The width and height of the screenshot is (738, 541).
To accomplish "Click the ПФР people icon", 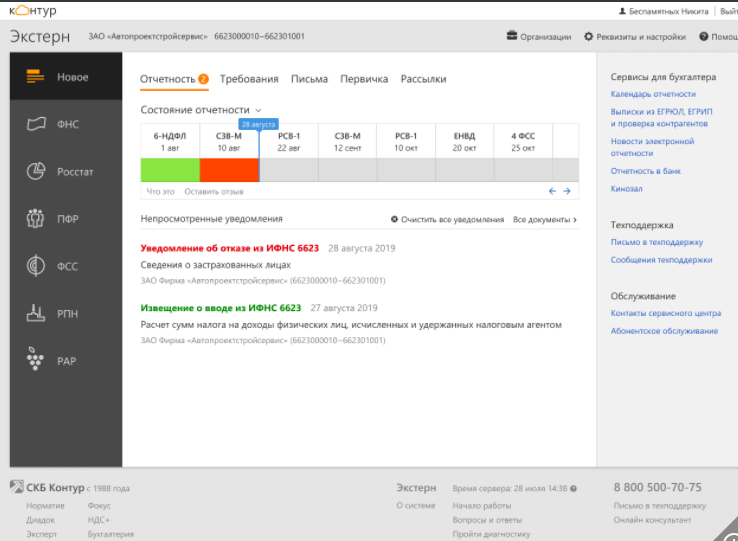I will tap(35, 218).
